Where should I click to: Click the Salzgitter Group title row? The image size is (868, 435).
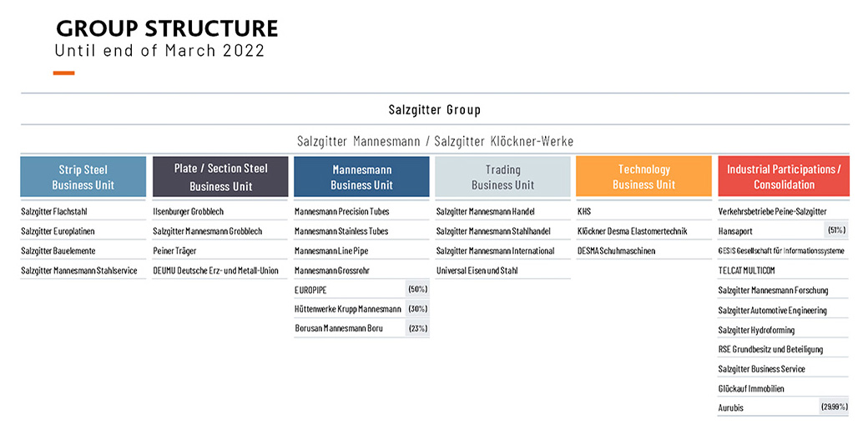point(435,109)
